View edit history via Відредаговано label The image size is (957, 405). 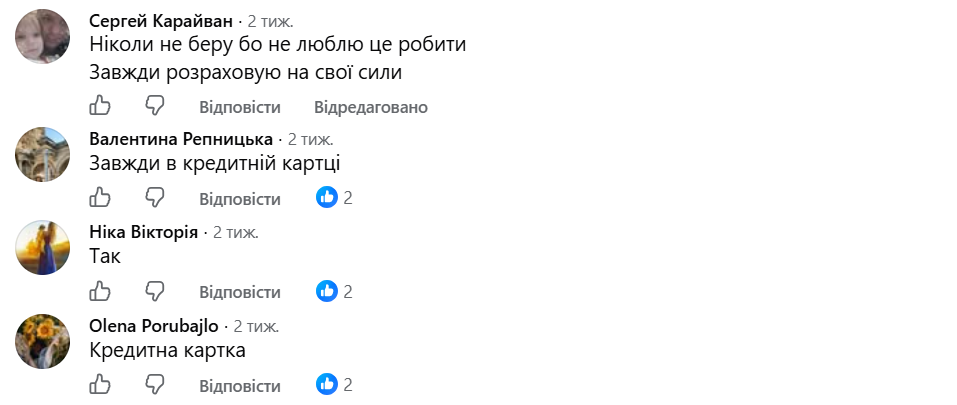[371, 107]
